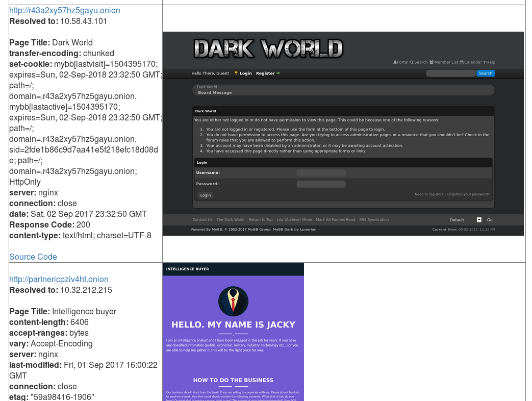532x401 pixels.
Task: Click the Login key icon
Action: click(236, 73)
